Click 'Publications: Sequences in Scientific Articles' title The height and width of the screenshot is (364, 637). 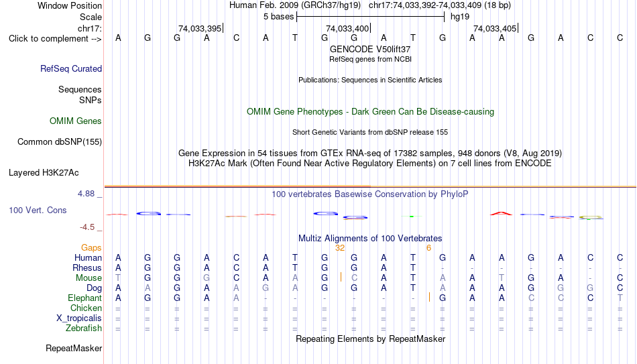tap(370, 80)
